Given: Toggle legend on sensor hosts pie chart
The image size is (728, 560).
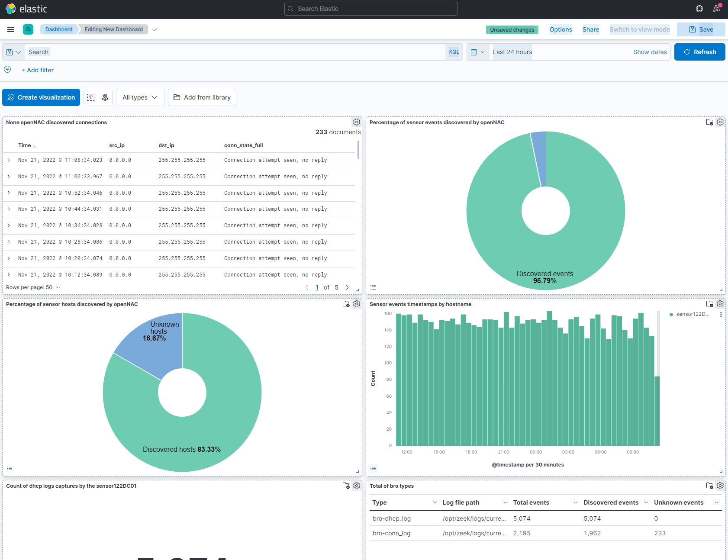Looking at the screenshot, I should coord(10,469).
